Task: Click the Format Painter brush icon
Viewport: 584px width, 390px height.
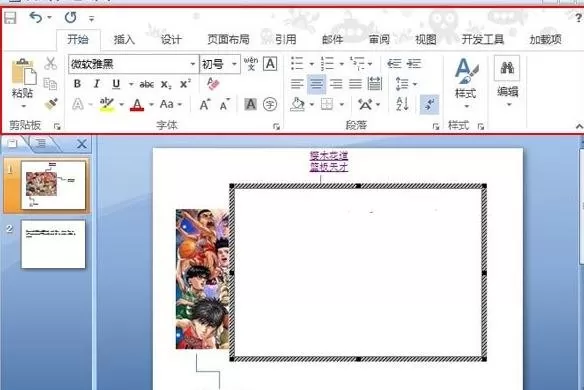Action: (51, 104)
